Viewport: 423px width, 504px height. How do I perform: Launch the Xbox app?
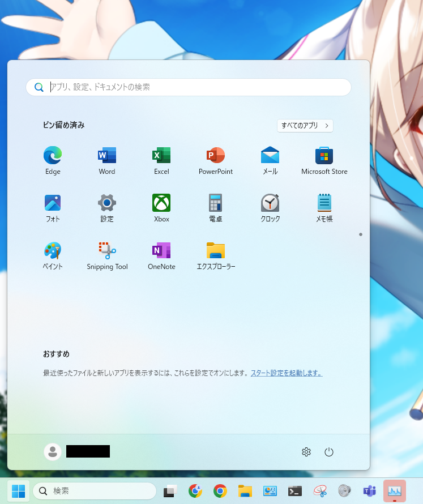pos(161,208)
